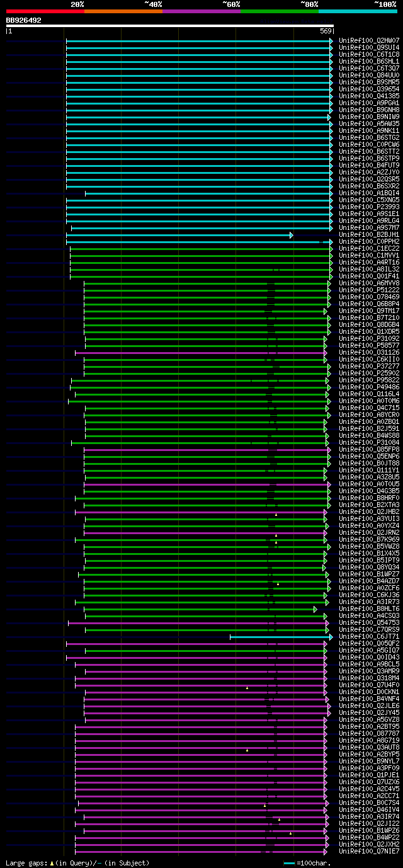Click the UniRef100_Q2JLE6 hit name
The image size is (403, 868).
point(369,706)
